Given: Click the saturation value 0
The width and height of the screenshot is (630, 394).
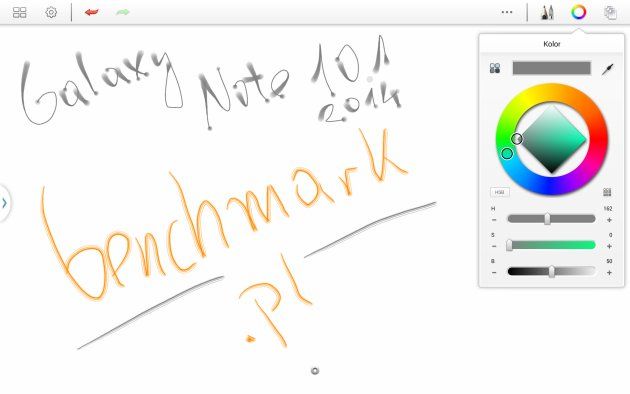Looking at the screenshot, I should pyautogui.click(x=610, y=235).
